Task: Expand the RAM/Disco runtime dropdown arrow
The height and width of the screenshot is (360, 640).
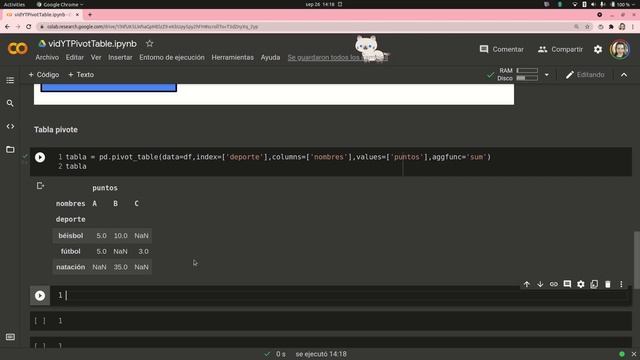Action: coord(547,75)
